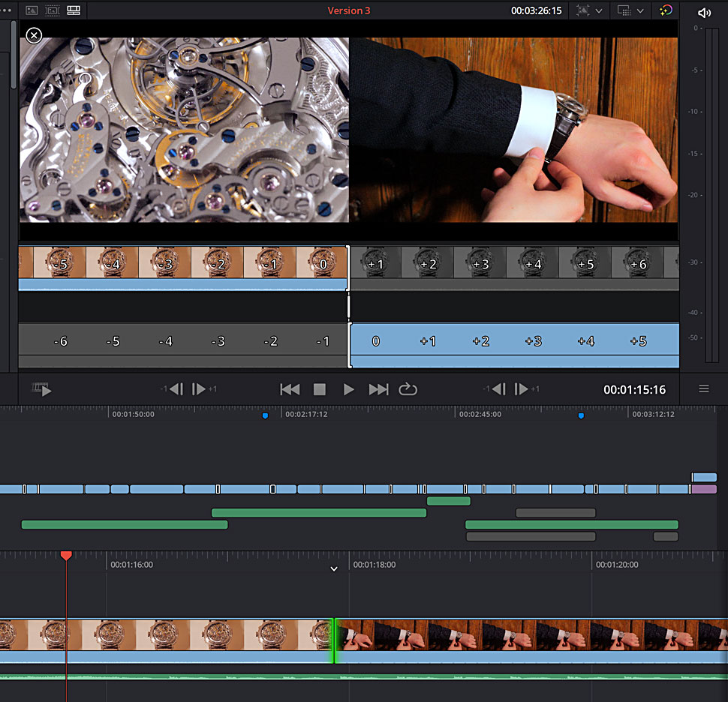Click 00:02:45:00 on the upper timeline ruler
Screen dimensions: 728x702
(480, 414)
